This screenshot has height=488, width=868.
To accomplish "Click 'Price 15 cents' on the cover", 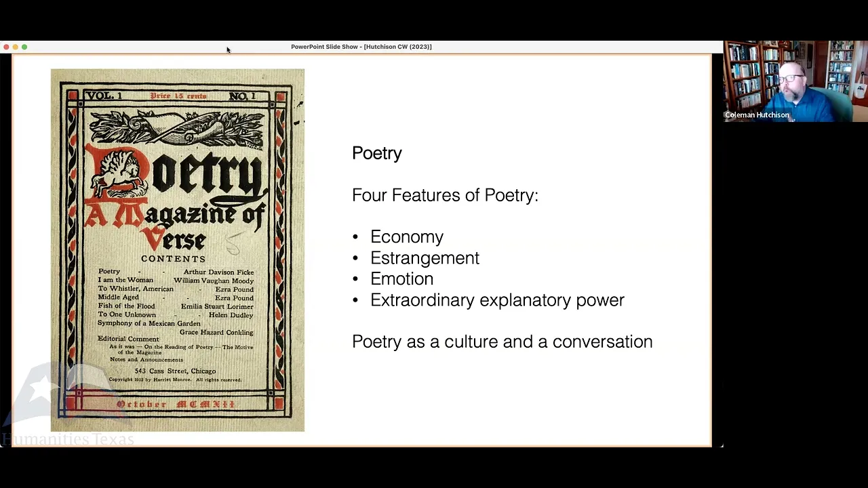I will click(x=178, y=96).
